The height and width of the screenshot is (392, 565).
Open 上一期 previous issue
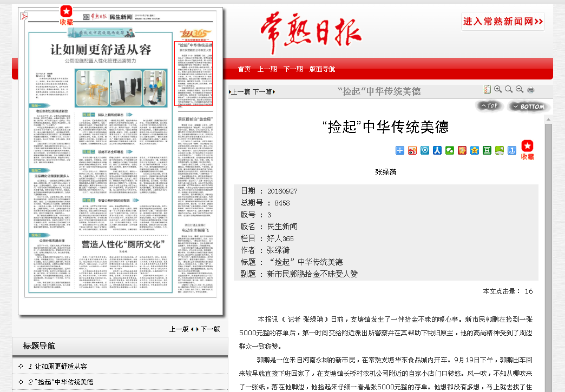click(x=267, y=69)
